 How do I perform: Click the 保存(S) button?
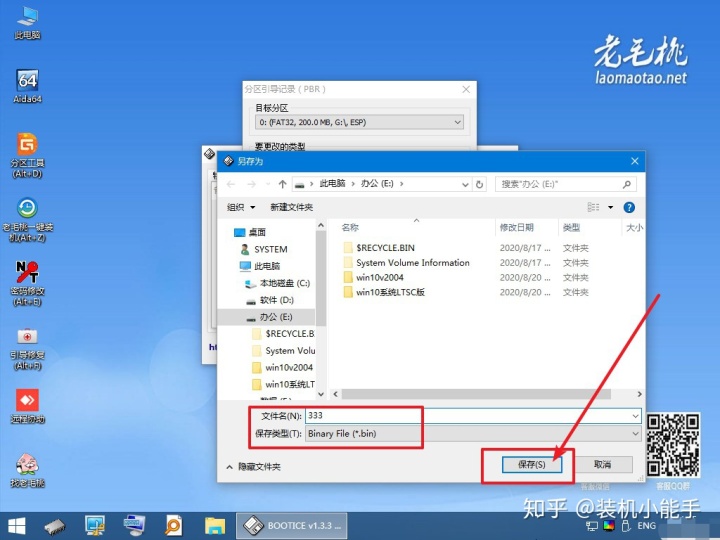(532, 464)
